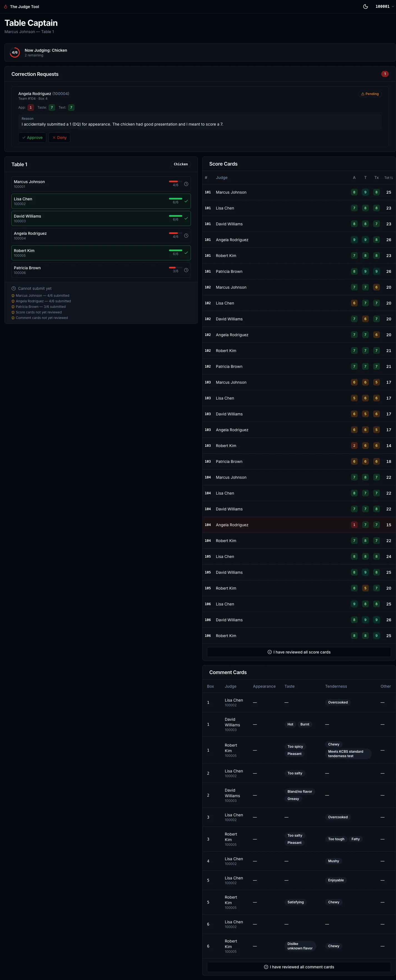Viewport: 396px width, 980px height.
Task: Click App score 1 badge in correction request
Action: (31, 108)
